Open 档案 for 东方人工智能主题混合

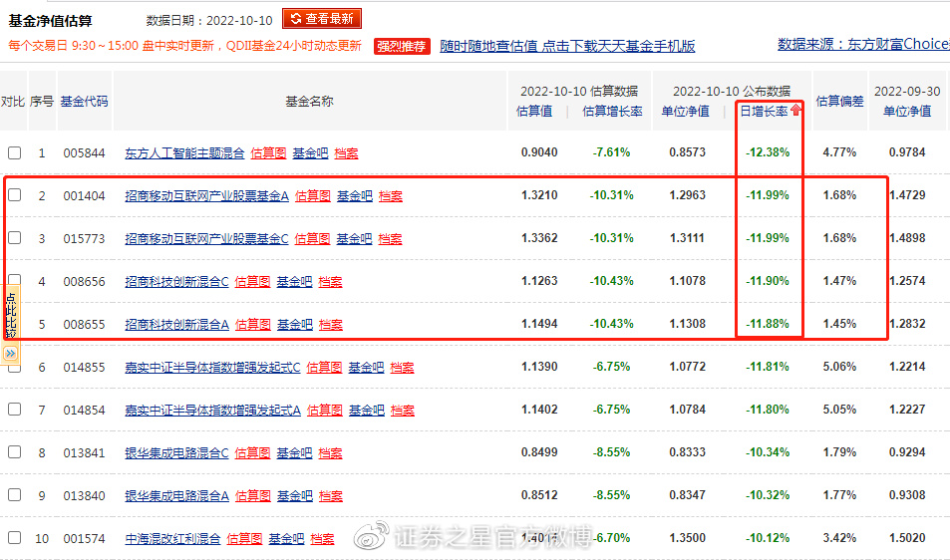point(346,153)
